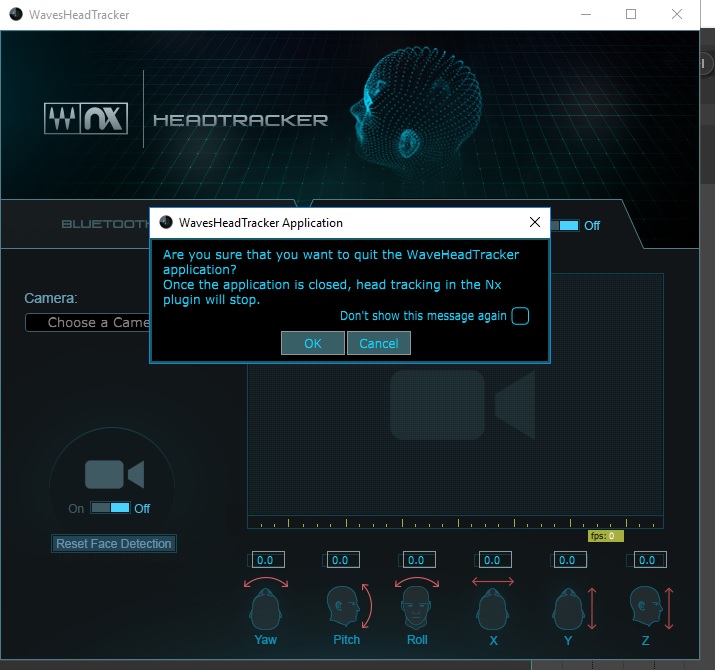Click the Off label beside camera switch

point(142,508)
